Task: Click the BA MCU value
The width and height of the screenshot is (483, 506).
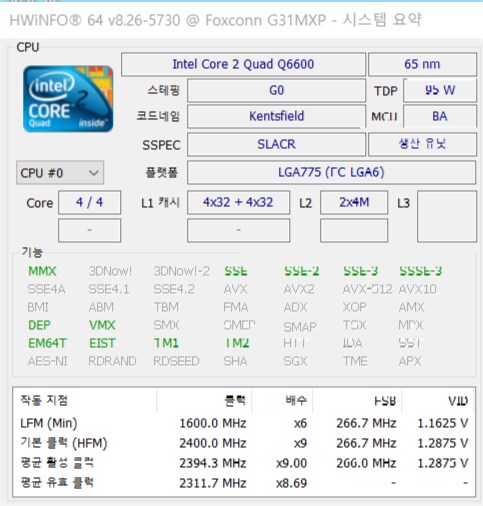Action: [440, 116]
